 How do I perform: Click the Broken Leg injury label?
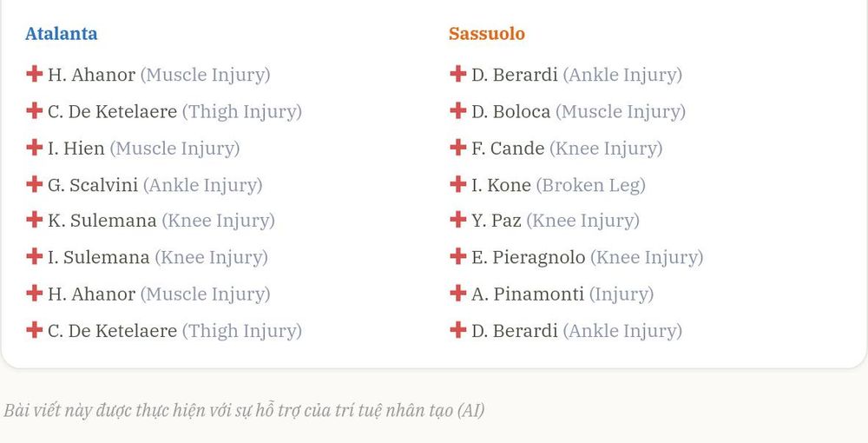click(590, 185)
